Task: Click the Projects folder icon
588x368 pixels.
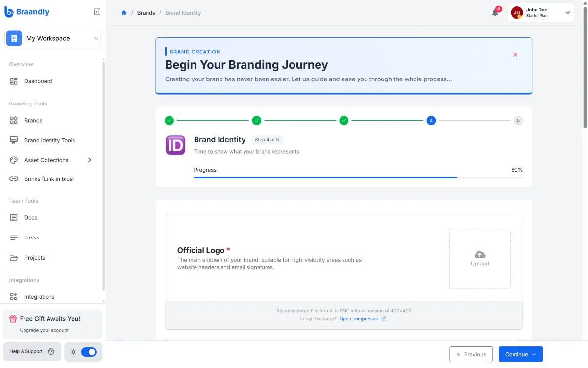Action: point(14,258)
